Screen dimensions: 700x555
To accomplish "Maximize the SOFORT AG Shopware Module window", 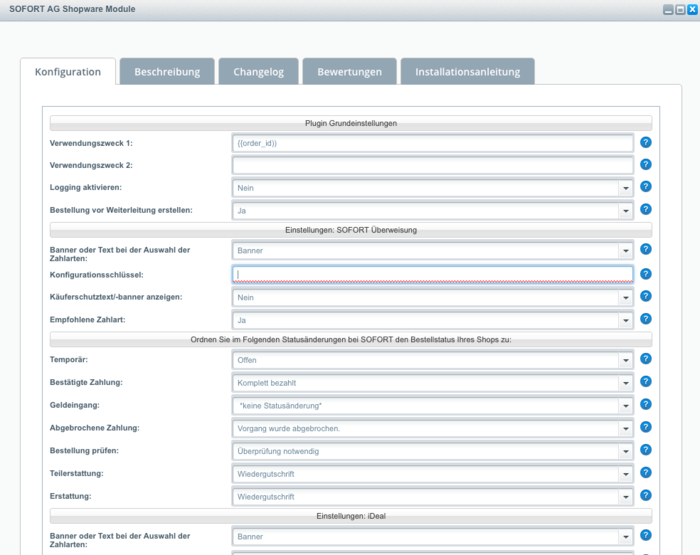I will point(680,9).
